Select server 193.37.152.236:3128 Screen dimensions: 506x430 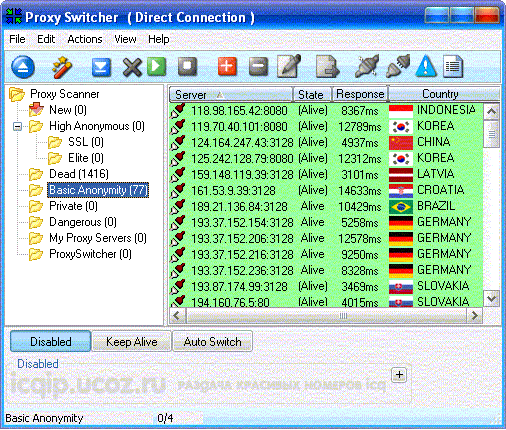pos(242,271)
